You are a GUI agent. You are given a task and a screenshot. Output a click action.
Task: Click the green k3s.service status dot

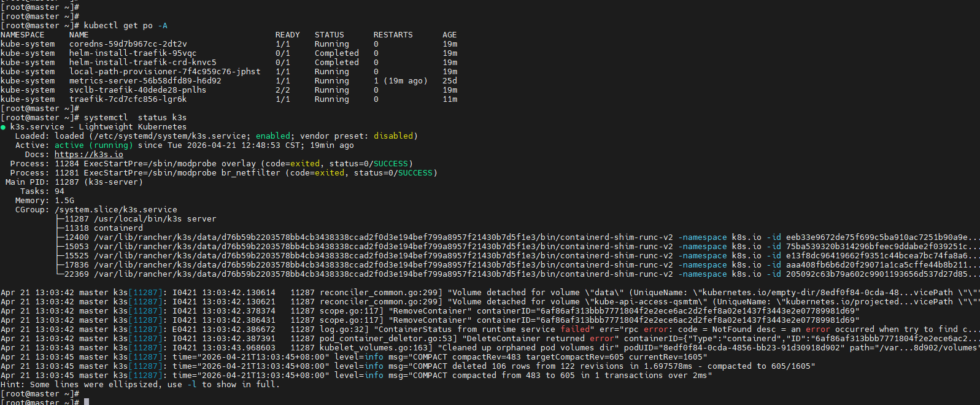tap(3, 127)
